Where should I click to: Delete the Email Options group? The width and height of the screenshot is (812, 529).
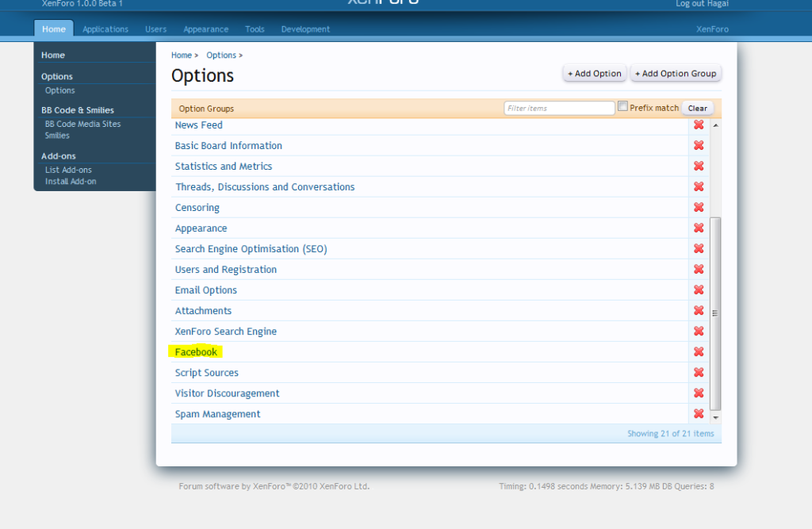point(699,290)
